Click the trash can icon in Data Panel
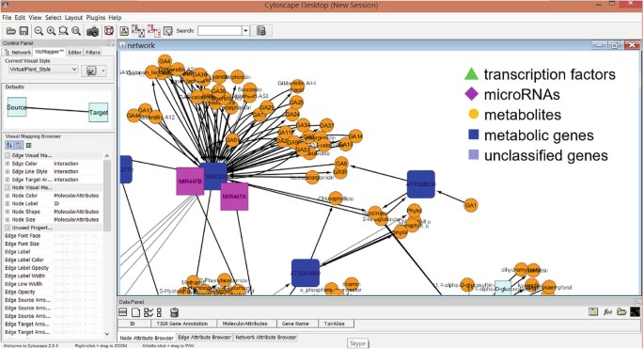 pyautogui.click(x=174, y=312)
